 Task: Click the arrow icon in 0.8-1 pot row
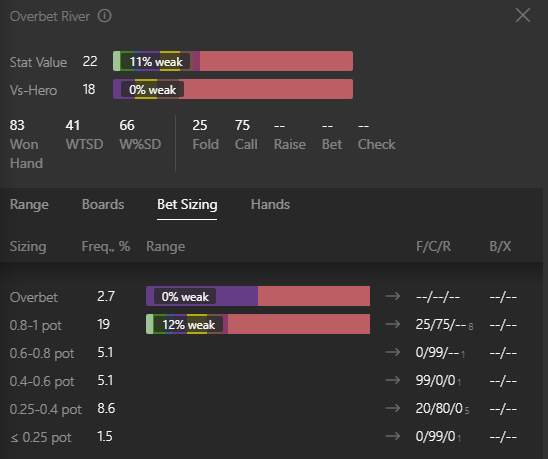coord(393,324)
